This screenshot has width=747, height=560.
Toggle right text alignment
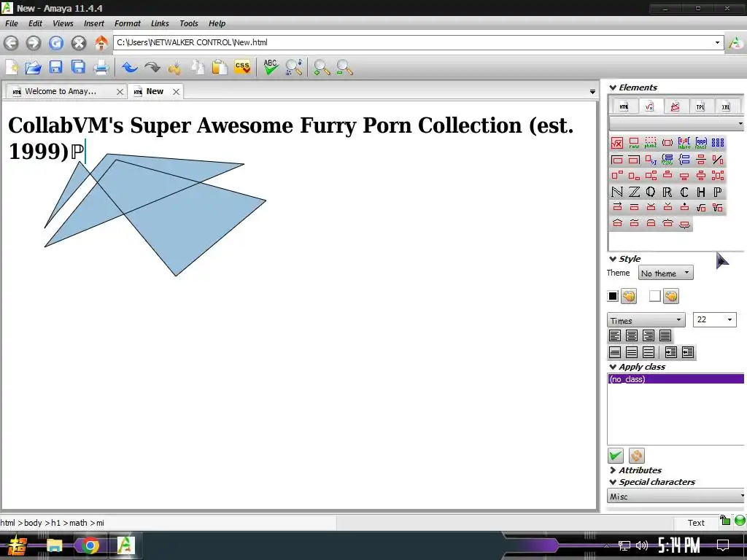649,335
